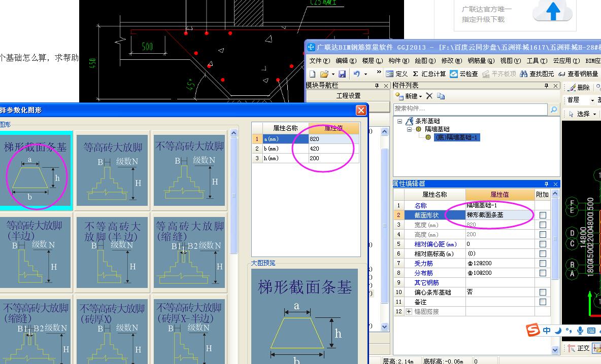Tick 附加 checkbox for 宽度(mm) row
Image resolution: width=601 pixels, height=364 pixels.
[x=543, y=225]
